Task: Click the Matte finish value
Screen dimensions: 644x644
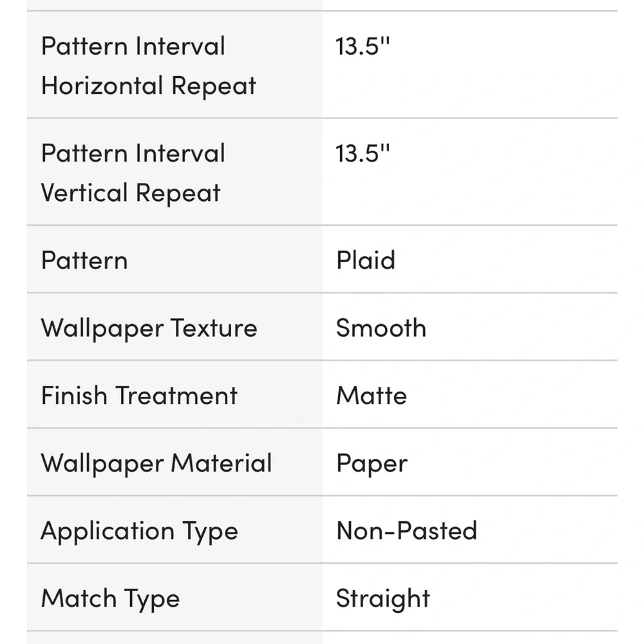Action: tap(372, 395)
